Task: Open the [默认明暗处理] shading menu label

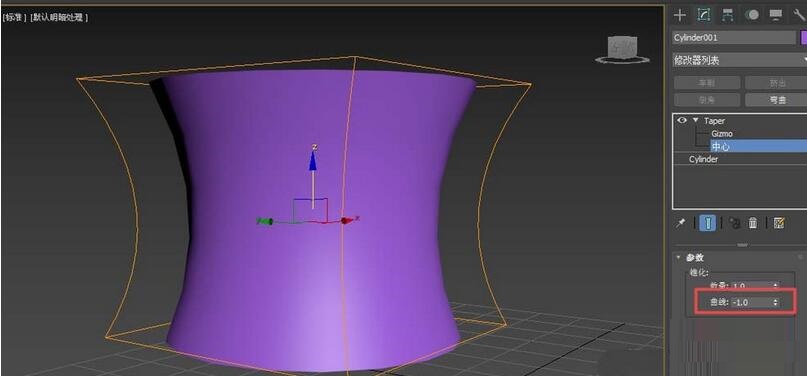Action: [x=59, y=17]
